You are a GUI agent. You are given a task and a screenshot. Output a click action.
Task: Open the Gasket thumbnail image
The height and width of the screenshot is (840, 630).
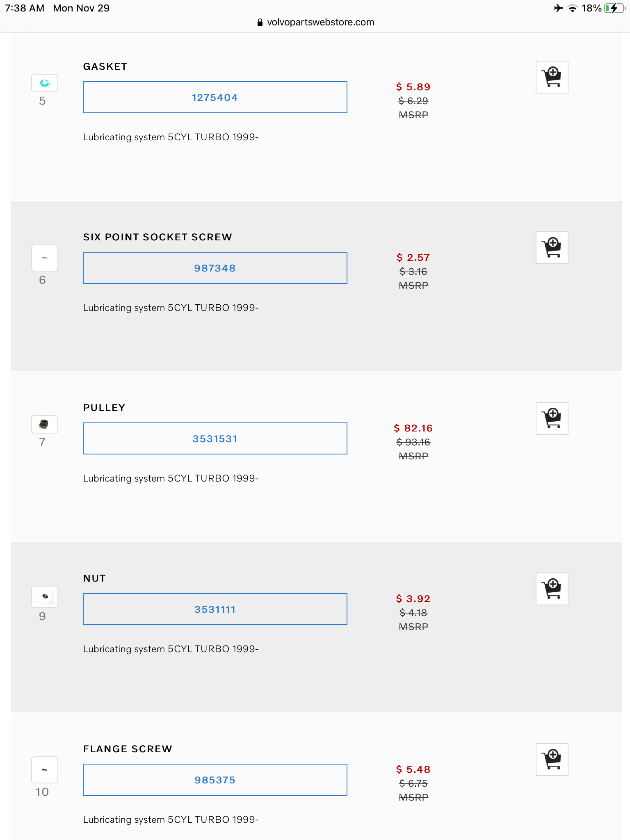pyautogui.click(x=45, y=83)
